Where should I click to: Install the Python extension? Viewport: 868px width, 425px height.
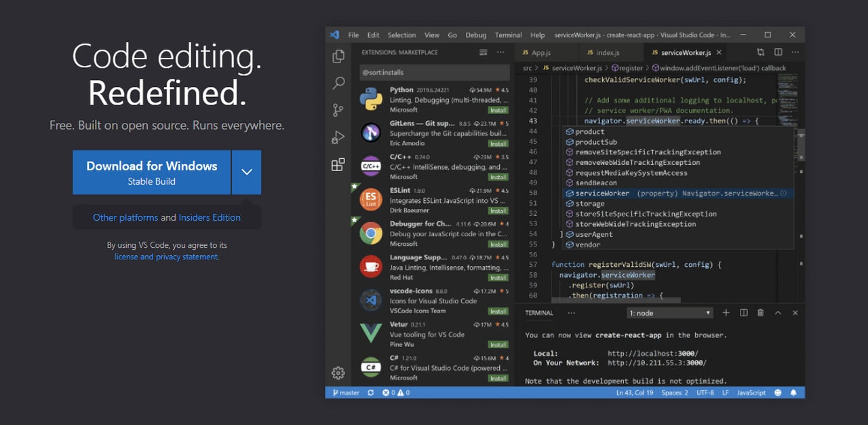tap(498, 110)
